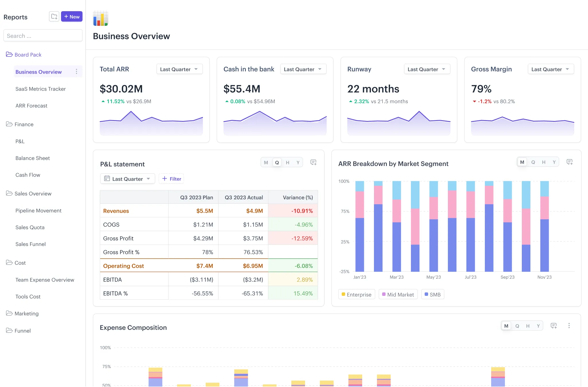Screen dimensions: 588x387
Task: Navigate to the Cash Flow report
Action: click(28, 175)
